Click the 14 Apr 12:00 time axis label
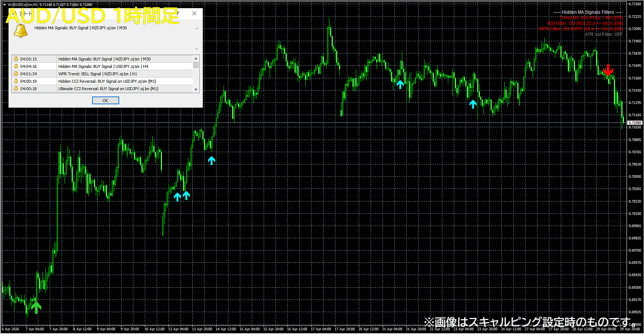644x334 pixels. click(x=225, y=329)
